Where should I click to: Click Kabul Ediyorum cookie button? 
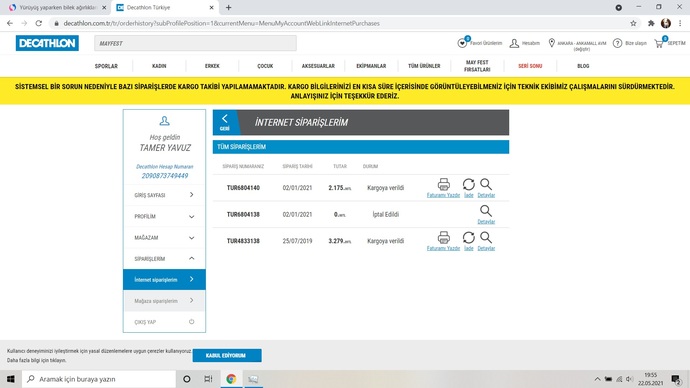tap(227, 355)
